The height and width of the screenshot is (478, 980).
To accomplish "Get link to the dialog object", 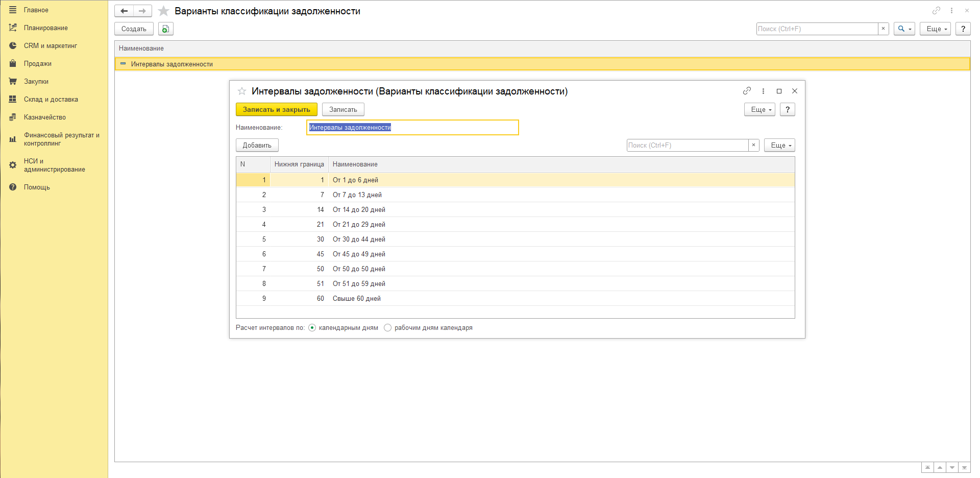I will [x=747, y=91].
